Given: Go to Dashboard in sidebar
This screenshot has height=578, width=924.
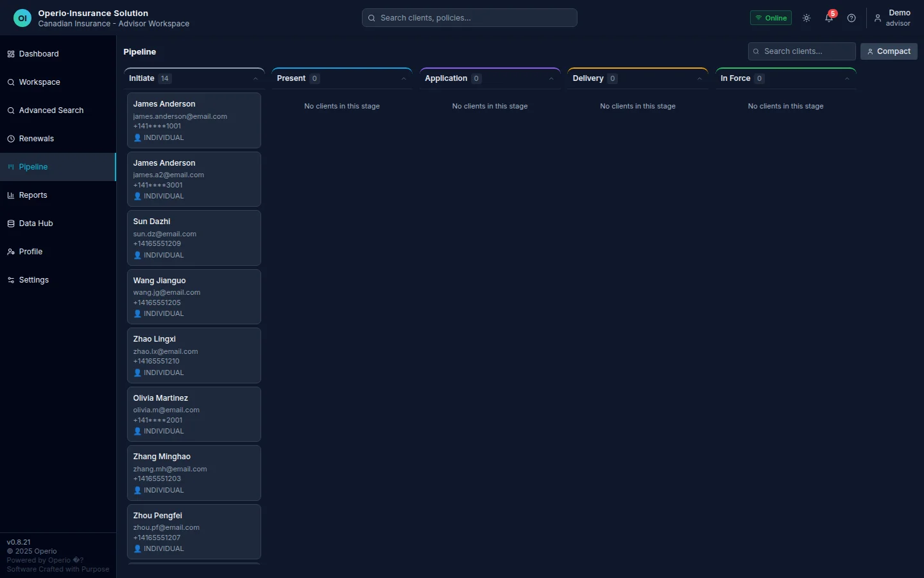Looking at the screenshot, I should pos(58,54).
